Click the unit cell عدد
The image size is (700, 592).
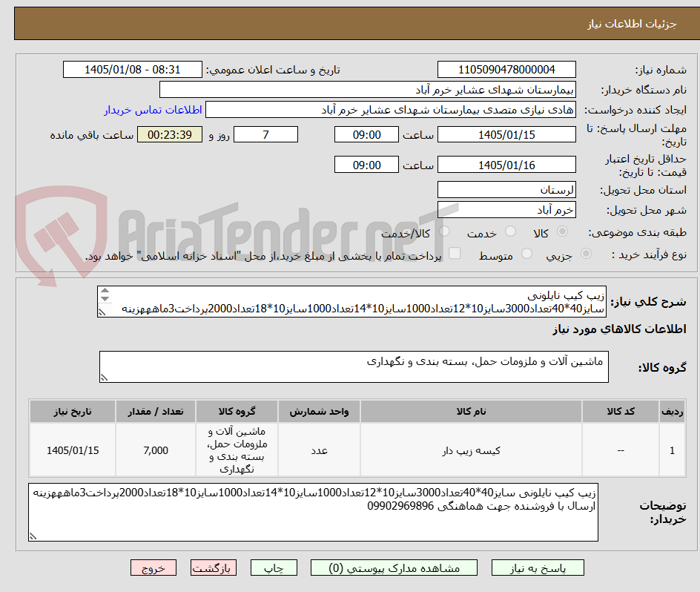click(x=319, y=450)
